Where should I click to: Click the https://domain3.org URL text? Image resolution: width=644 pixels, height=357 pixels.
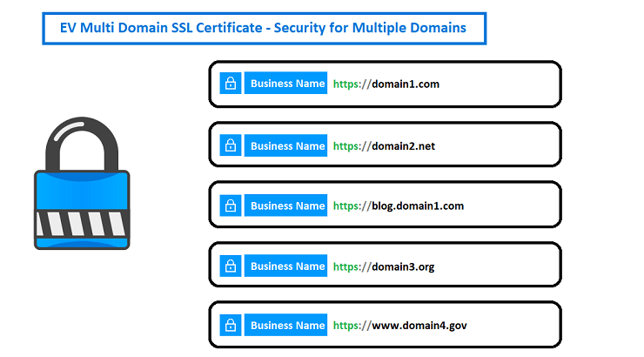tap(384, 266)
